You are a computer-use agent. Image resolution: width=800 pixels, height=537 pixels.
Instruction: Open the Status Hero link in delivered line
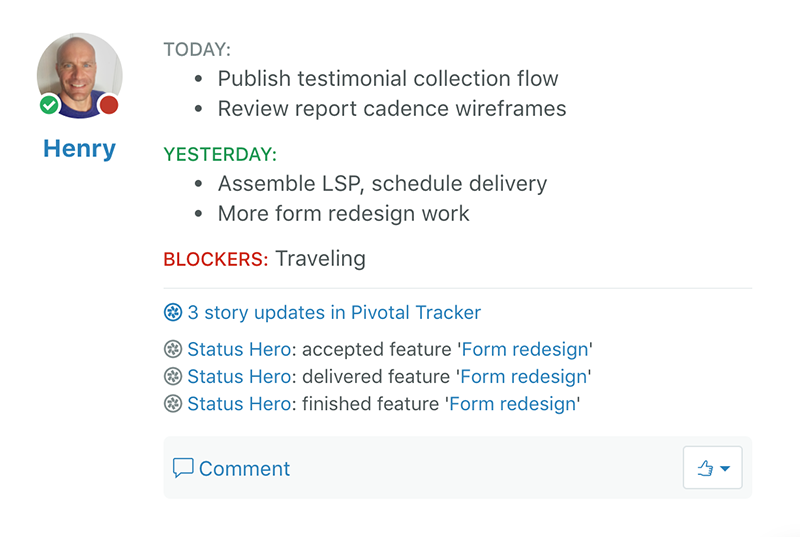click(x=239, y=376)
